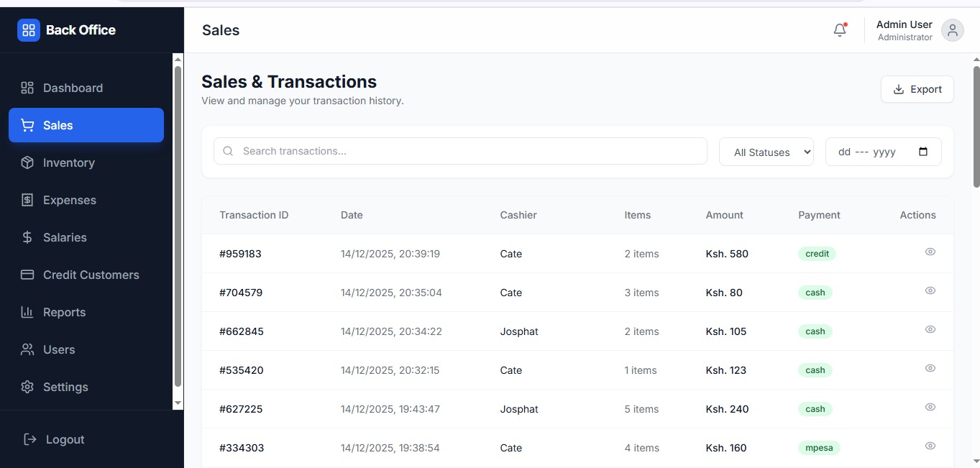
Task: Open the Admin User avatar icon
Action: 952,30
